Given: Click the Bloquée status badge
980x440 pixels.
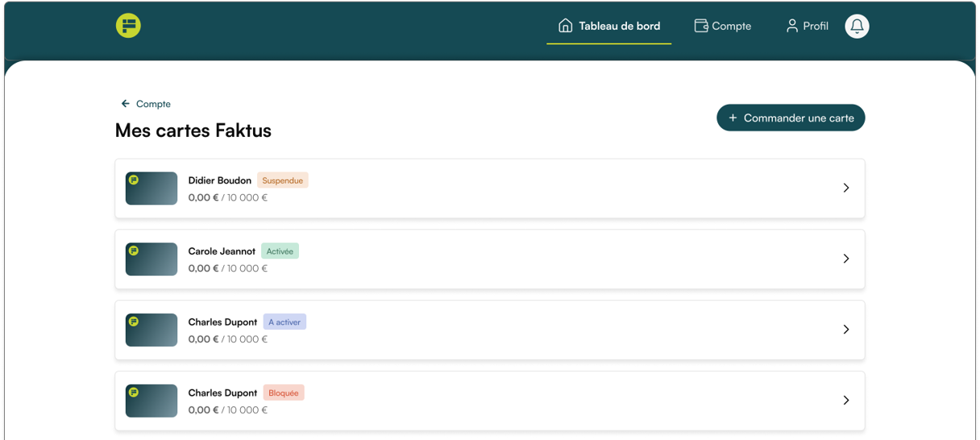Looking at the screenshot, I should 284,393.
